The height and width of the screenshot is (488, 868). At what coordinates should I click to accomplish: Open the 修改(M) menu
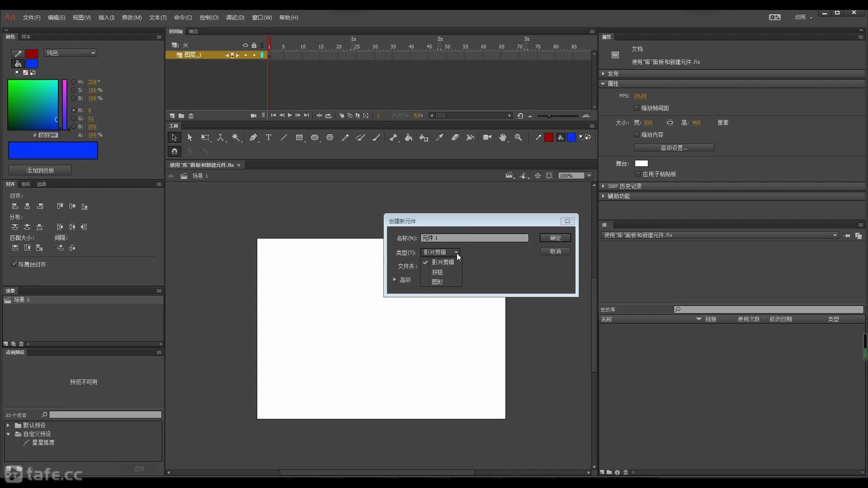pyautogui.click(x=132, y=18)
